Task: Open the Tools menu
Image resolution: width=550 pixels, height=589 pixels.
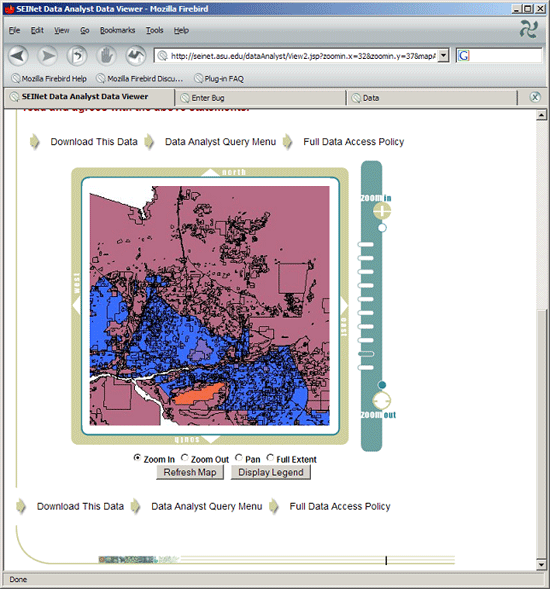Action: click(x=154, y=30)
